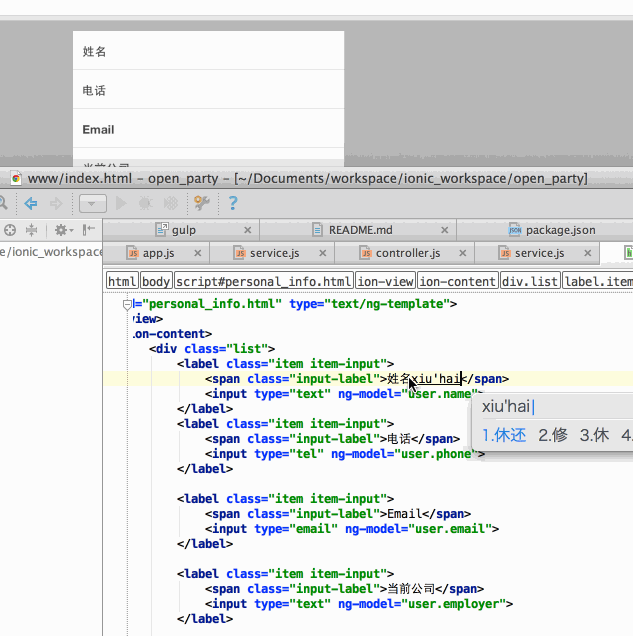Collapse the script block fold marker
This screenshot has width=633, height=636.
point(127,303)
